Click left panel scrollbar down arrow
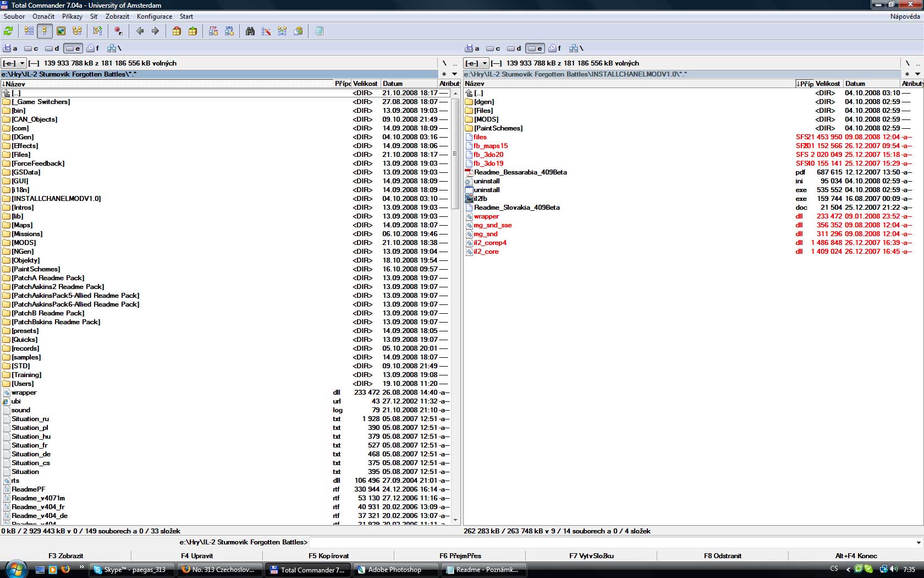The height and width of the screenshot is (578, 924). 455,520
